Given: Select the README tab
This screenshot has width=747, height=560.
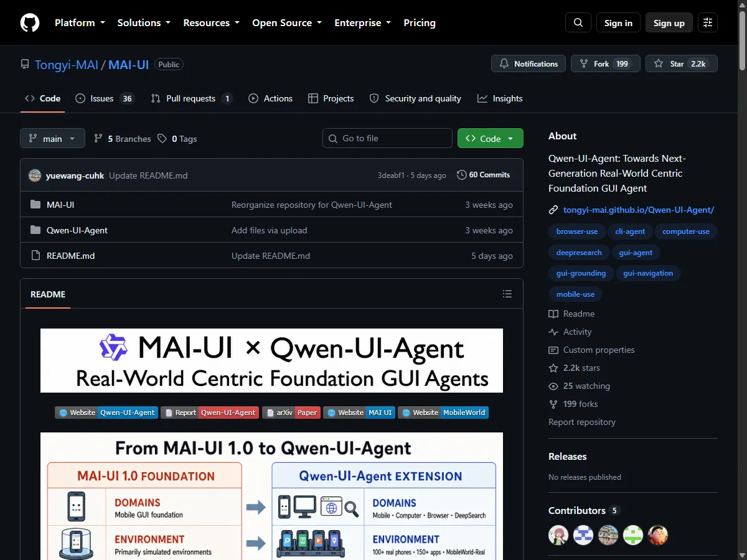Looking at the screenshot, I should tap(48, 294).
